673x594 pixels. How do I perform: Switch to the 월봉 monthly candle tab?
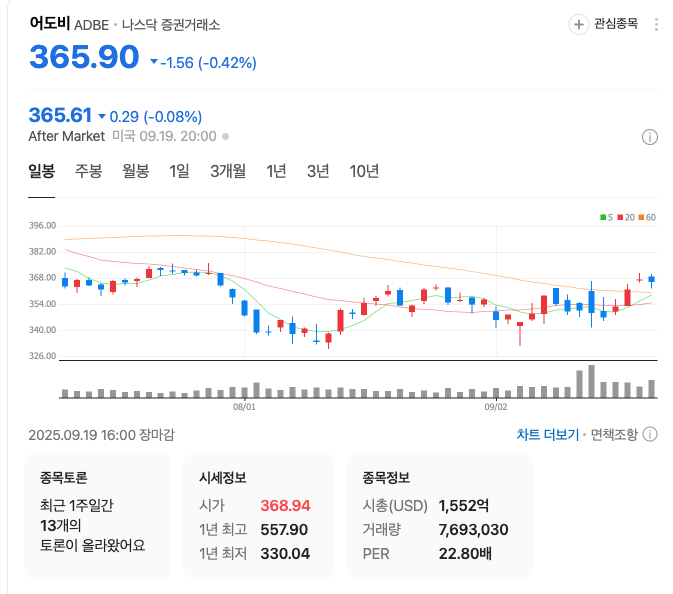[136, 171]
